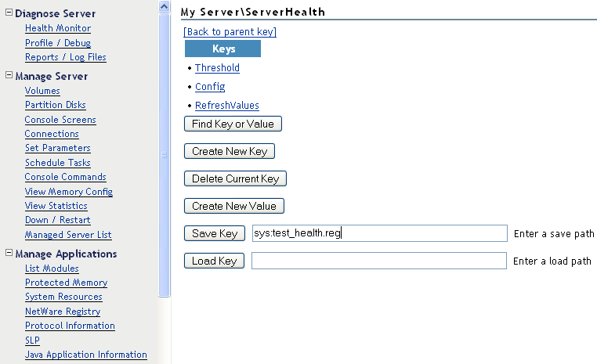Open the NetWare Registry link
Screen dimensions: 597x364
62,312
